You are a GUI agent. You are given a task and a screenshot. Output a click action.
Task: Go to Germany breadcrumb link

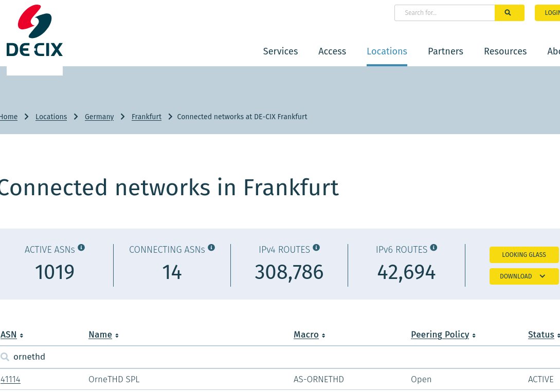(x=99, y=117)
